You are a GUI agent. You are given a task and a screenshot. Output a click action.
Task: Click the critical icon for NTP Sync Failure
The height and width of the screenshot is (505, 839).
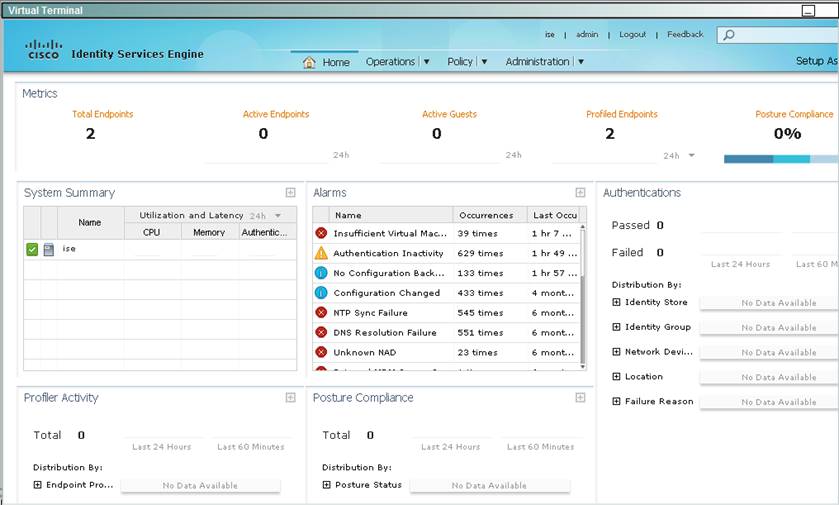(321, 312)
